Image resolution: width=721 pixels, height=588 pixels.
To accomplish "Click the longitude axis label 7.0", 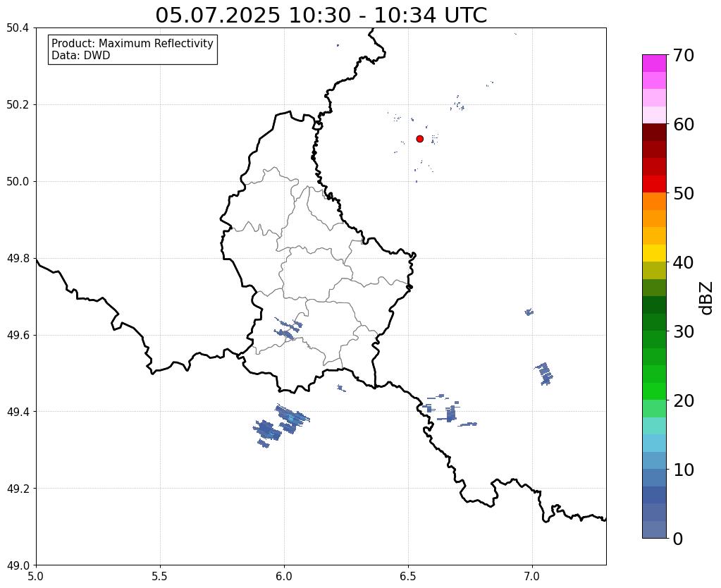I will coord(532,576).
